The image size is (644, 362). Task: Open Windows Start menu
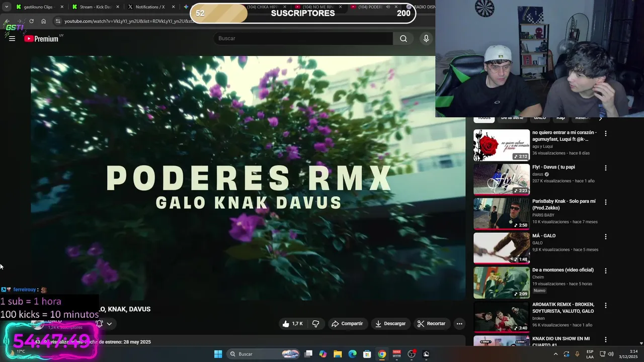pyautogui.click(x=218, y=354)
